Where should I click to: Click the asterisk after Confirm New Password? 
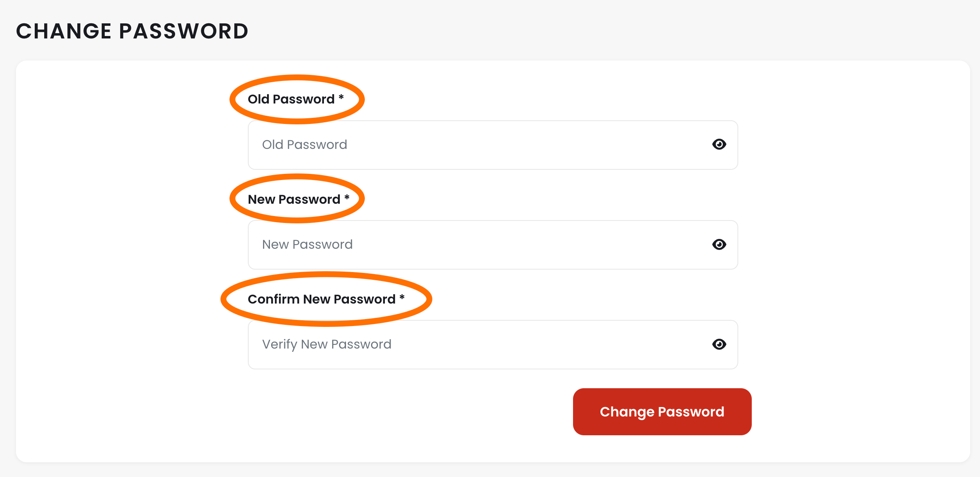tap(402, 297)
